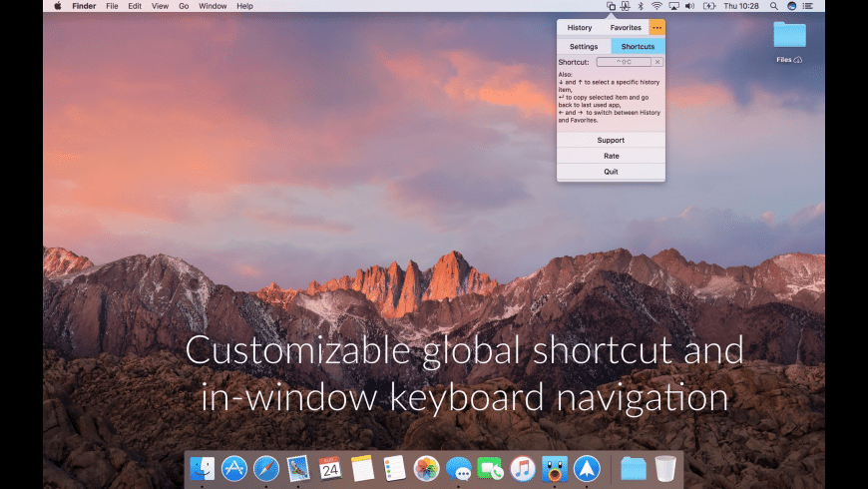Quit the app via Quit button

click(x=611, y=172)
